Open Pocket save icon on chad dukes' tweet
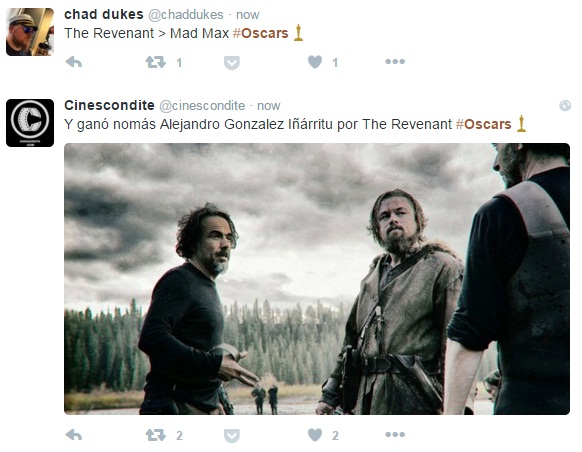This screenshot has width=582, height=452. click(232, 62)
